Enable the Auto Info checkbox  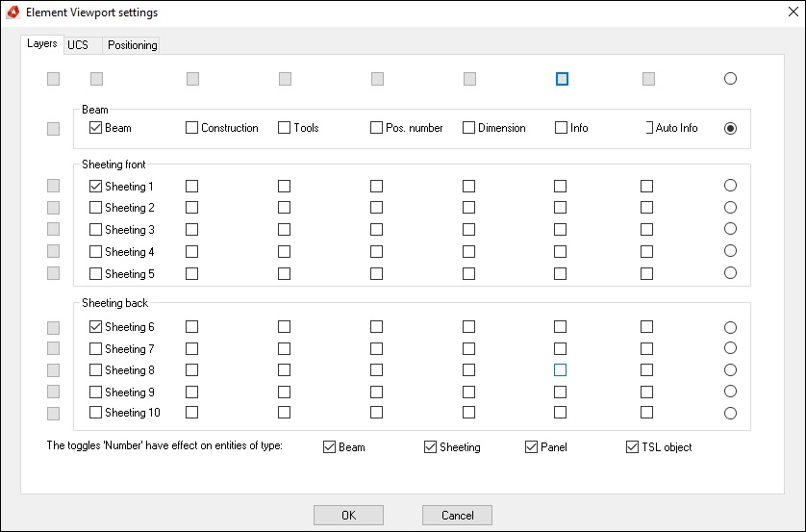(648, 128)
